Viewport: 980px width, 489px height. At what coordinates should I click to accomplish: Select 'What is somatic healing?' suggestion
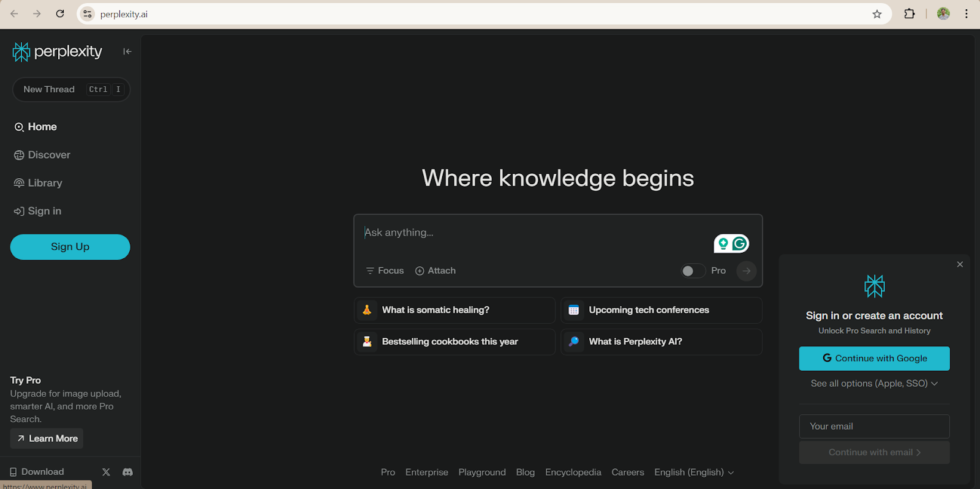(x=454, y=310)
